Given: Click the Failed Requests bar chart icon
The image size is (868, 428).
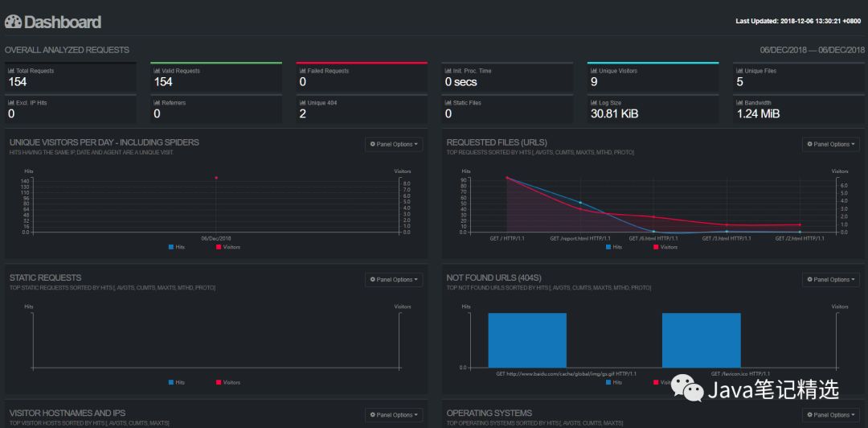Looking at the screenshot, I should pos(302,71).
